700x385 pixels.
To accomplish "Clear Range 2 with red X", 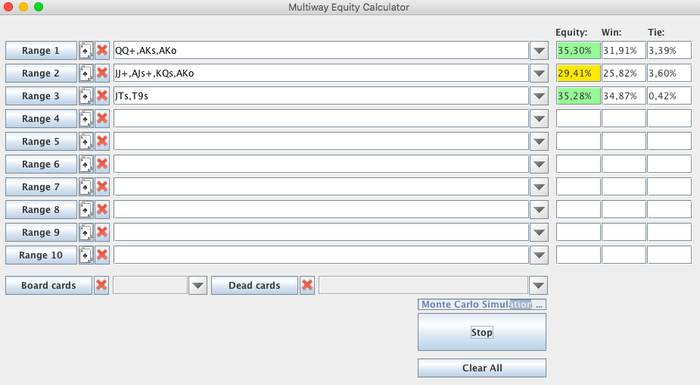I will coord(102,73).
